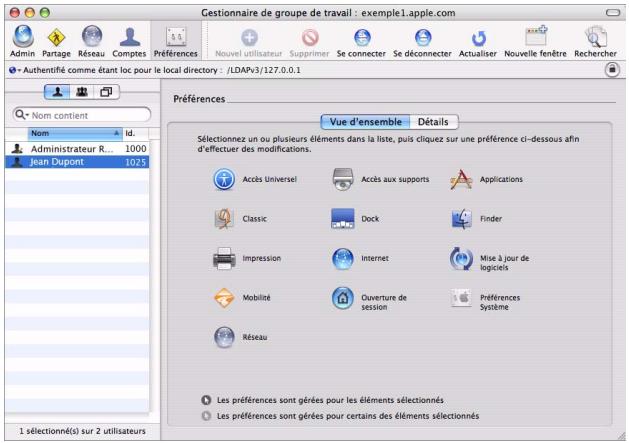Click Id 1025 cell
Viewport: 629px width, 443px height.
(136, 162)
